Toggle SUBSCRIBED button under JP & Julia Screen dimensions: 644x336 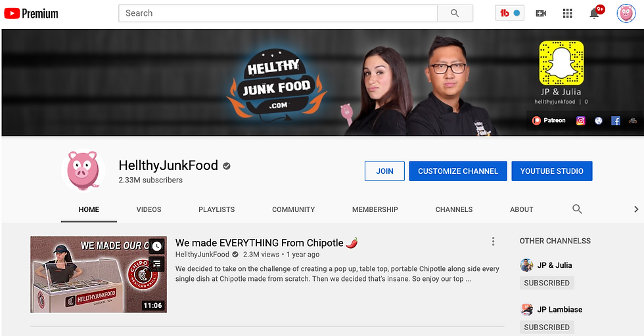547,283
